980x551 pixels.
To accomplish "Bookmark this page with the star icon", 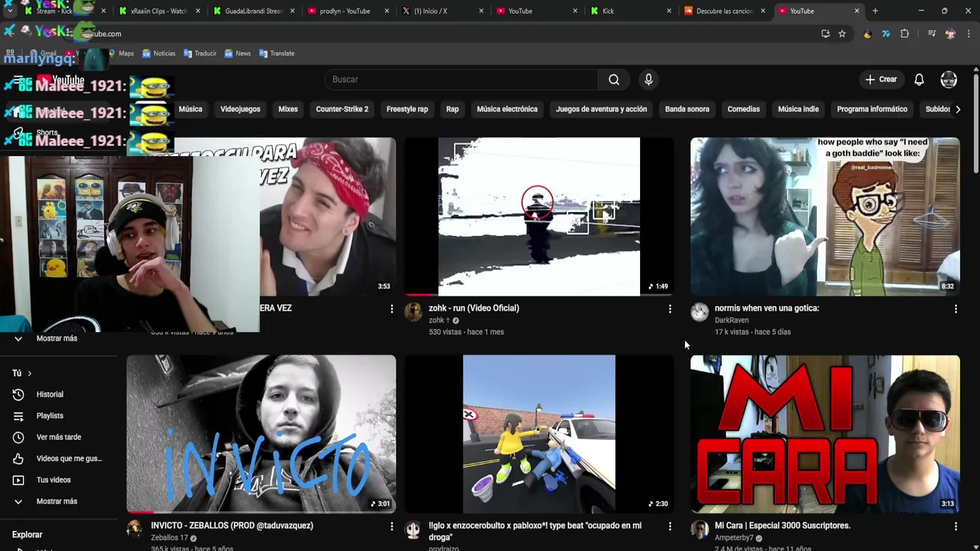I will click(x=842, y=34).
